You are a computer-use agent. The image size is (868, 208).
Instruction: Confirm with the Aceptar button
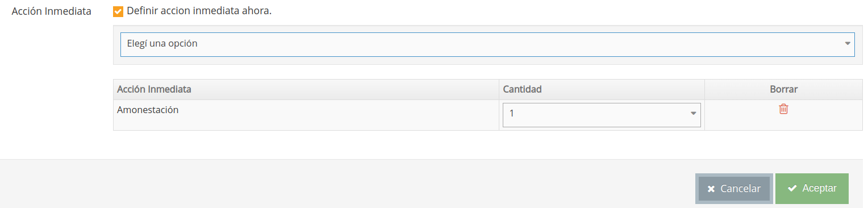[812, 189]
